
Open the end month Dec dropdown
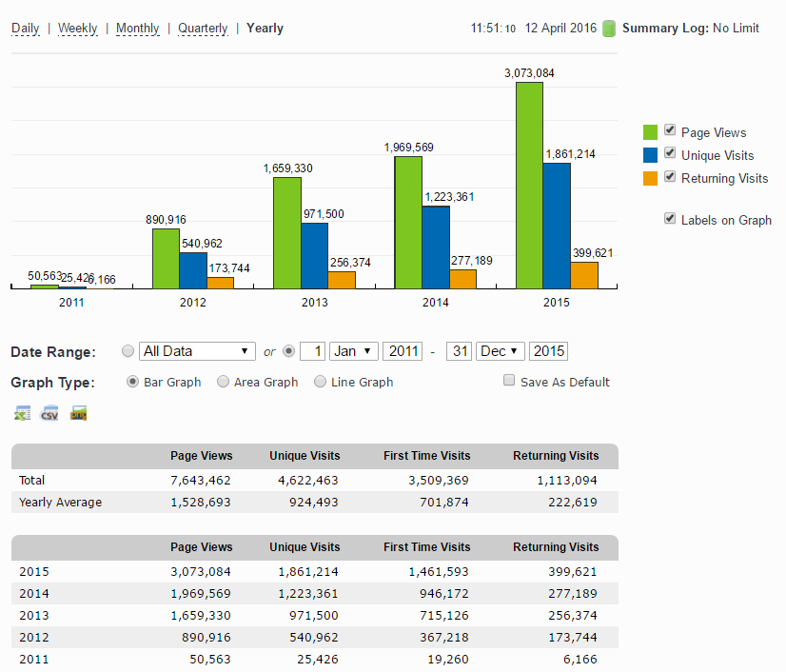501,351
